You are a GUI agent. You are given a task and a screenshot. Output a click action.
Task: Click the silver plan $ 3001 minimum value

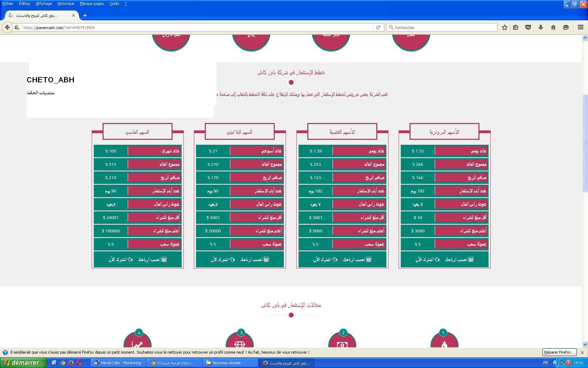(x=316, y=218)
